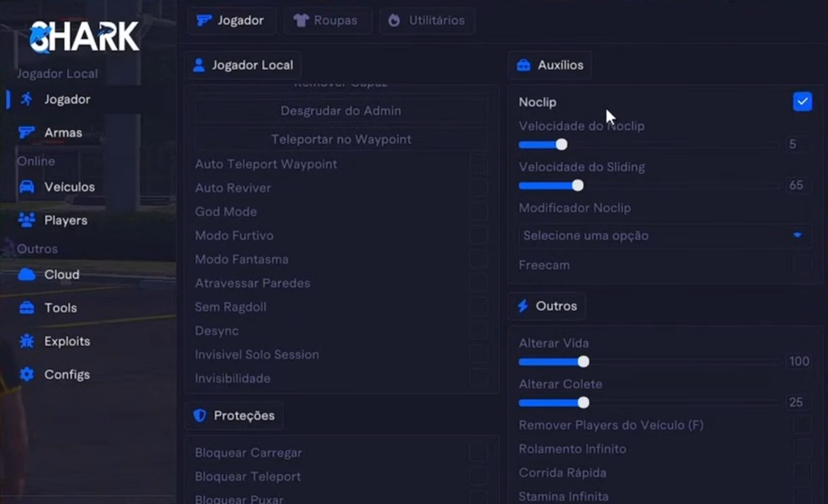Image resolution: width=828 pixels, height=504 pixels.
Task: Click the Armas gun icon in sidebar
Action: click(x=26, y=133)
